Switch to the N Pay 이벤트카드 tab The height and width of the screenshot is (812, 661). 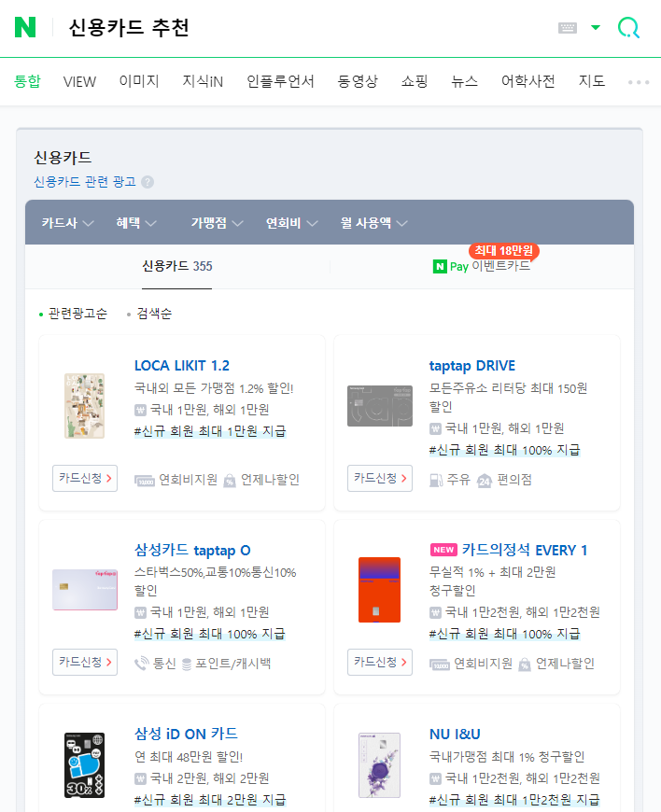point(481,266)
